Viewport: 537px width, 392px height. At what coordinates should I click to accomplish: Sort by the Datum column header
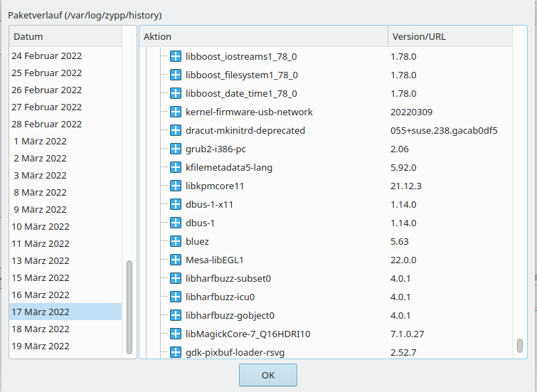pos(65,36)
